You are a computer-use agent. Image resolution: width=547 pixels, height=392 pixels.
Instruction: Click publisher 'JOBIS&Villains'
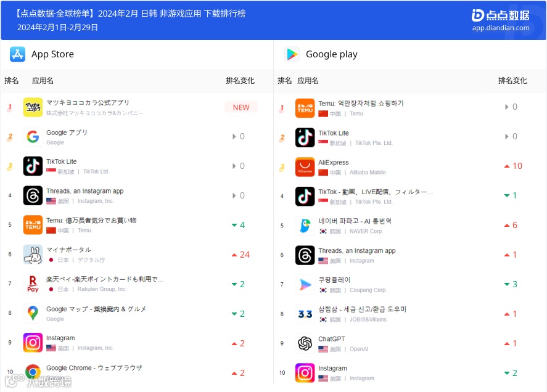coord(368,319)
